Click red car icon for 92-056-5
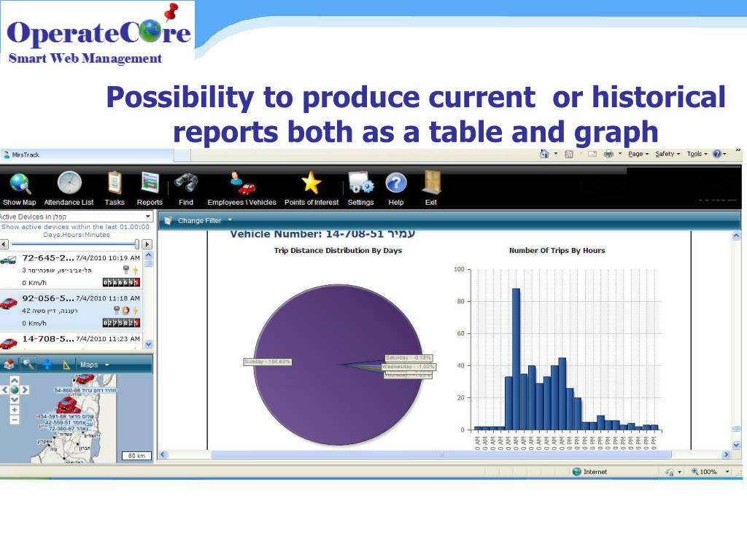747x560 pixels. [9, 303]
